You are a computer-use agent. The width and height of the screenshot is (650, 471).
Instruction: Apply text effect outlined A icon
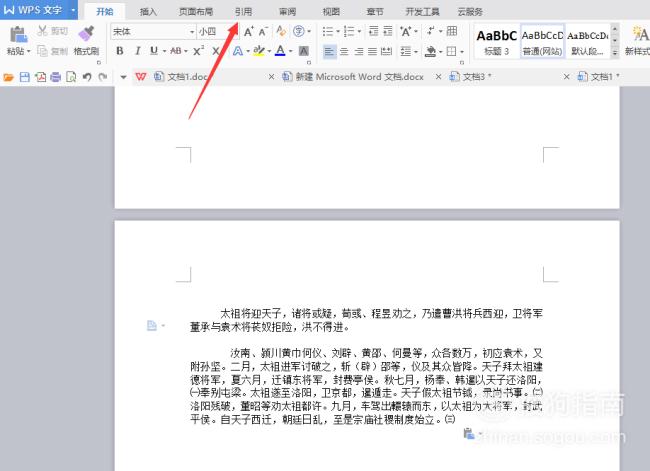tap(238, 51)
